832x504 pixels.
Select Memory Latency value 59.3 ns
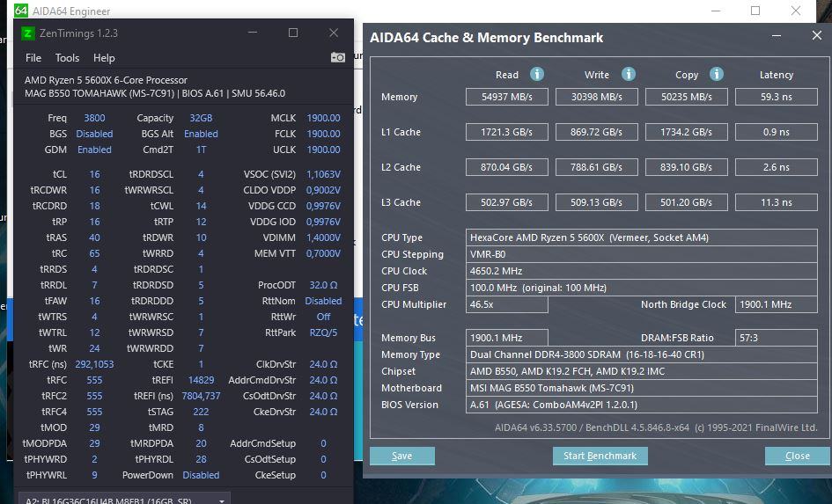(x=777, y=97)
